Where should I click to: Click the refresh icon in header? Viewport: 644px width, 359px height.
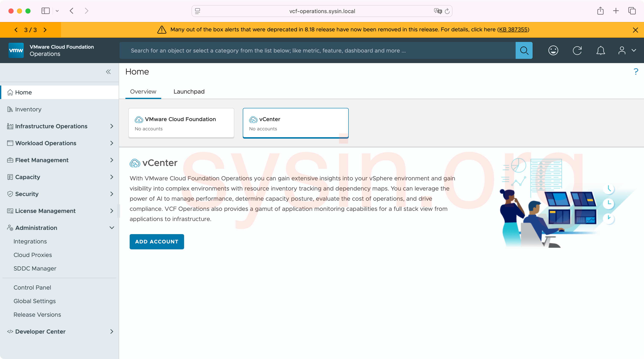click(577, 50)
